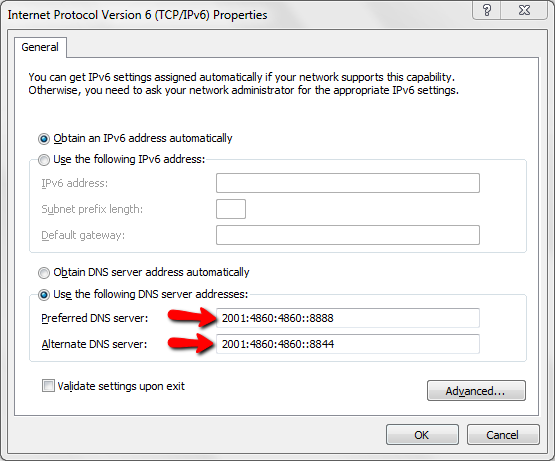Click the Default gateway input field
The width and height of the screenshot is (555, 461).
point(348,235)
